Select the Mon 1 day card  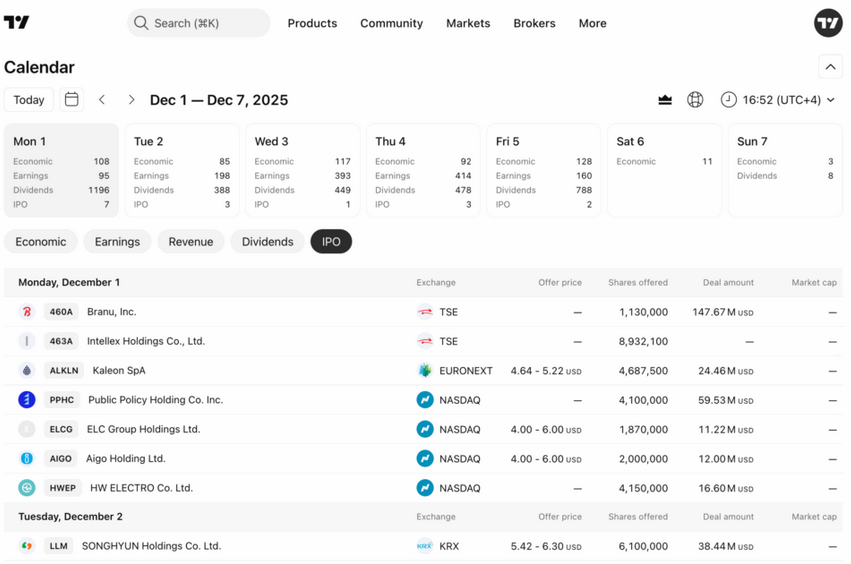[61, 170]
